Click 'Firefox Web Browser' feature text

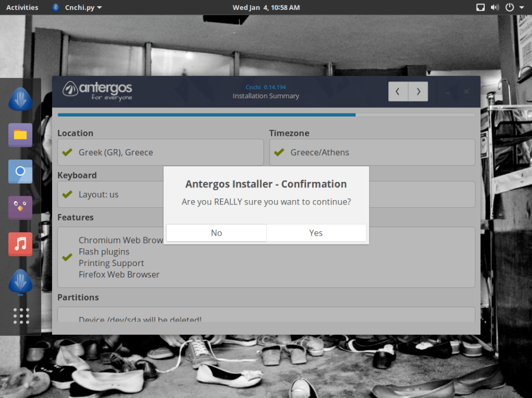coord(119,274)
